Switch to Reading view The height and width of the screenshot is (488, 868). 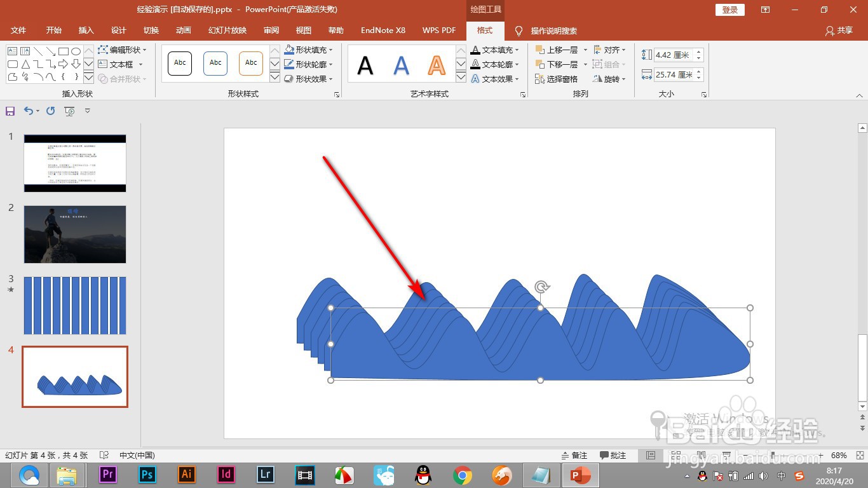click(701, 456)
